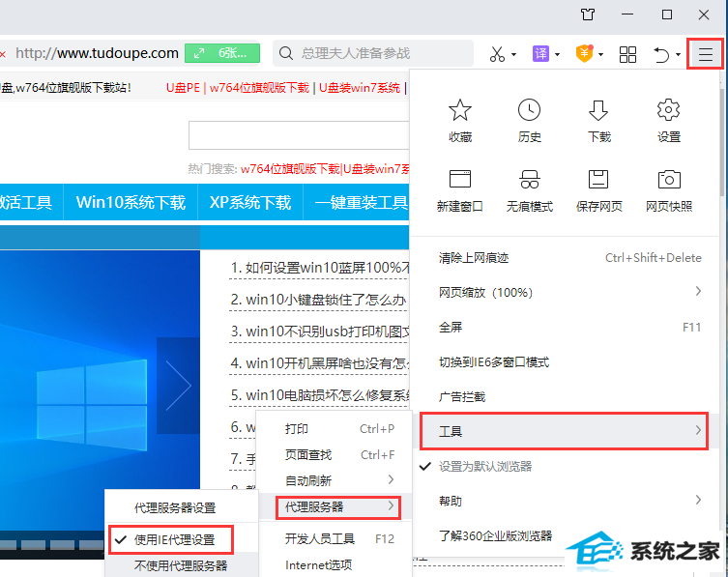Image resolution: width=728 pixels, height=577 pixels.
Task: Choose 打印 in tools submenu
Action: click(335, 428)
